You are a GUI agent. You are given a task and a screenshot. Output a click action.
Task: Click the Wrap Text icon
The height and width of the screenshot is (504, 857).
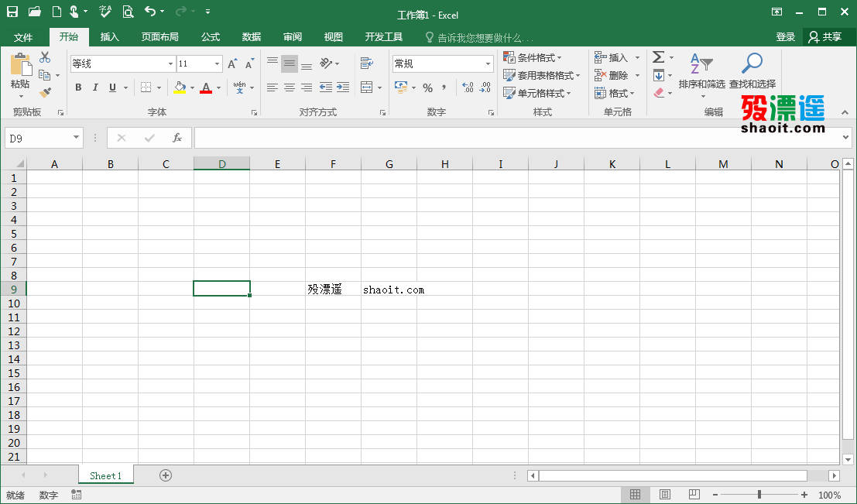[367, 63]
